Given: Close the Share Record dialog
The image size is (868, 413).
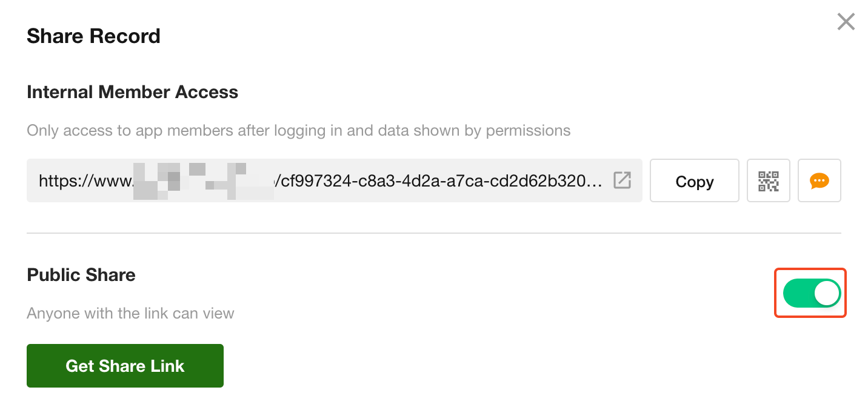Looking at the screenshot, I should [846, 22].
